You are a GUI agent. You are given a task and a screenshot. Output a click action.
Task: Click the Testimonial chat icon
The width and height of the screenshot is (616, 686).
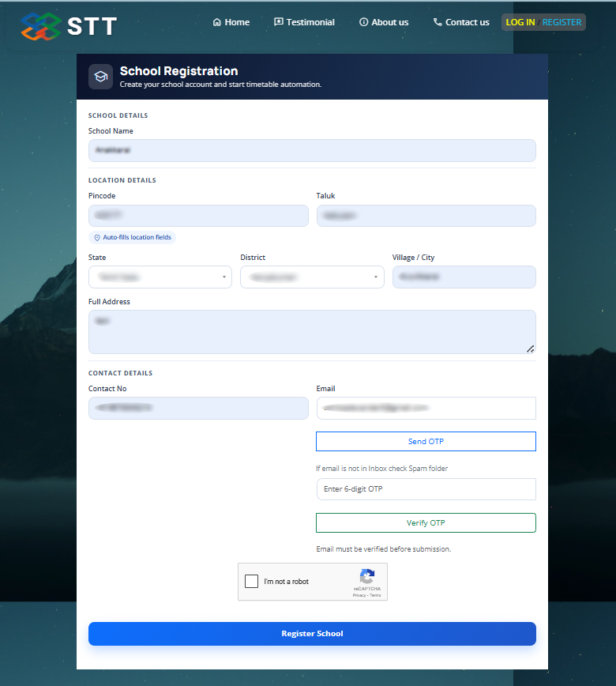point(279,22)
